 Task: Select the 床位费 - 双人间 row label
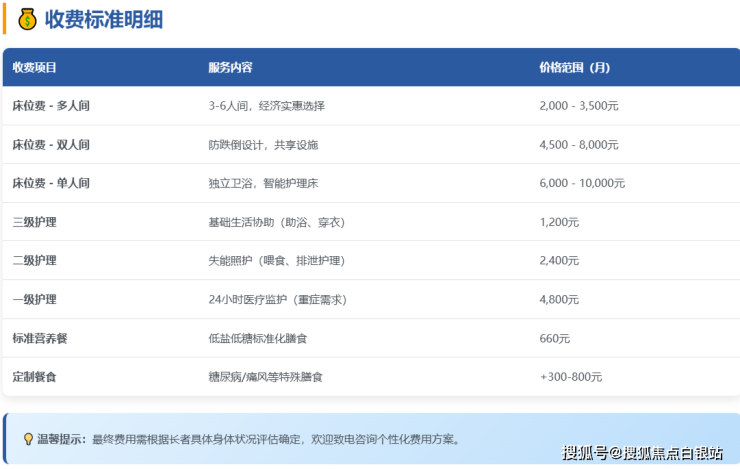pos(51,145)
